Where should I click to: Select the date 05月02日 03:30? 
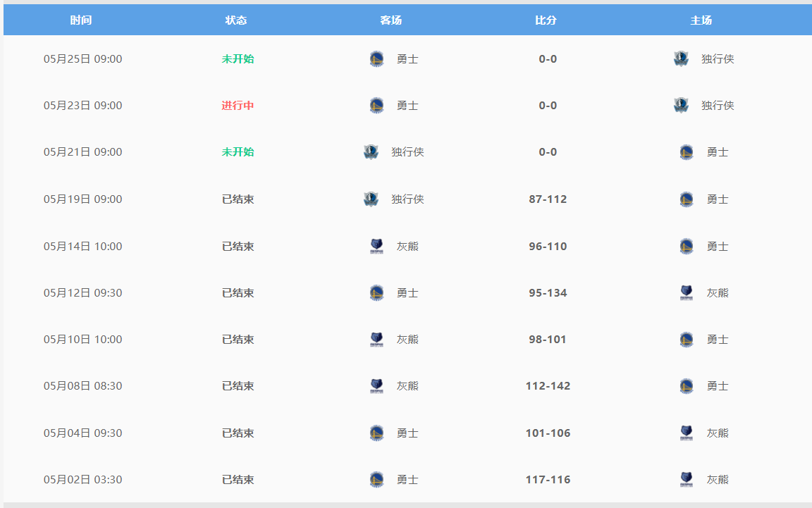click(83, 480)
